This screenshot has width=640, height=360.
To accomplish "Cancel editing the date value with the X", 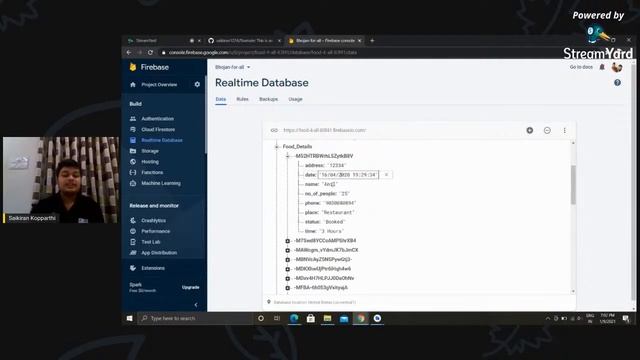I will tap(386, 175).
